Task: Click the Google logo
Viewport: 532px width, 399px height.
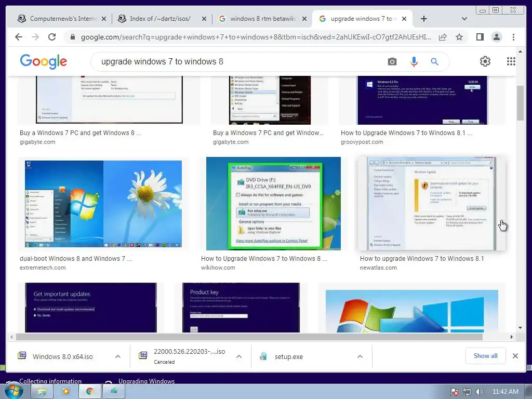Action: tap(44, 61)
